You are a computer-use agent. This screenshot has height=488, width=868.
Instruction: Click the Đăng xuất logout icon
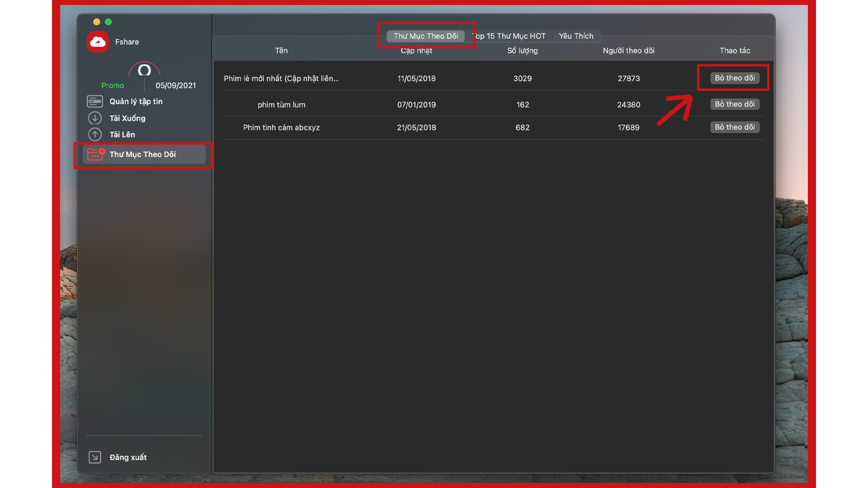click(x=95, y=457)
